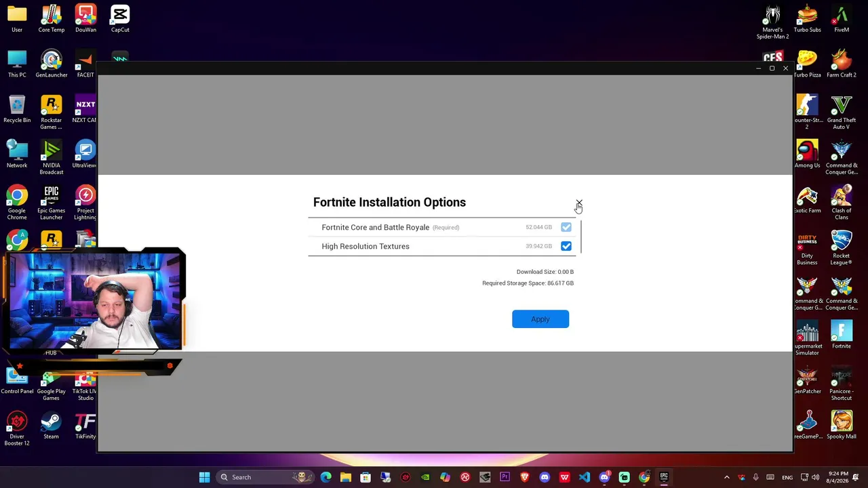Select the High Resolution Textures row label
Screen dimensions: 868x488
[366, 246]
